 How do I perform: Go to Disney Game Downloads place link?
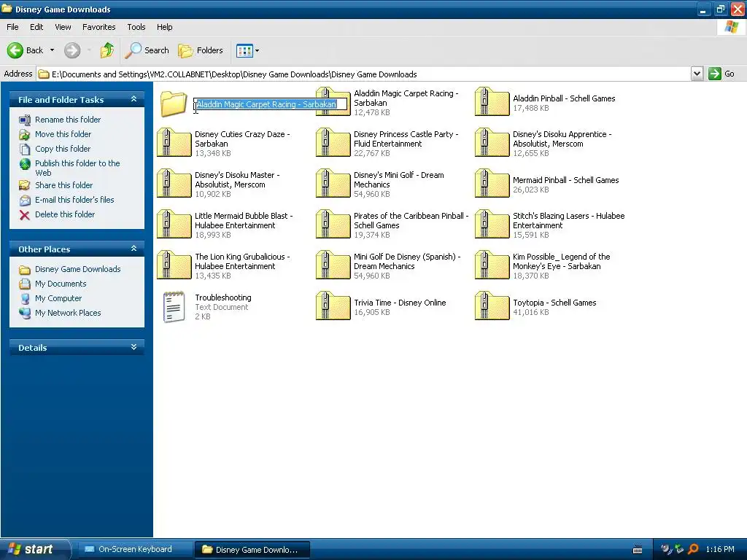coord(77,269)
